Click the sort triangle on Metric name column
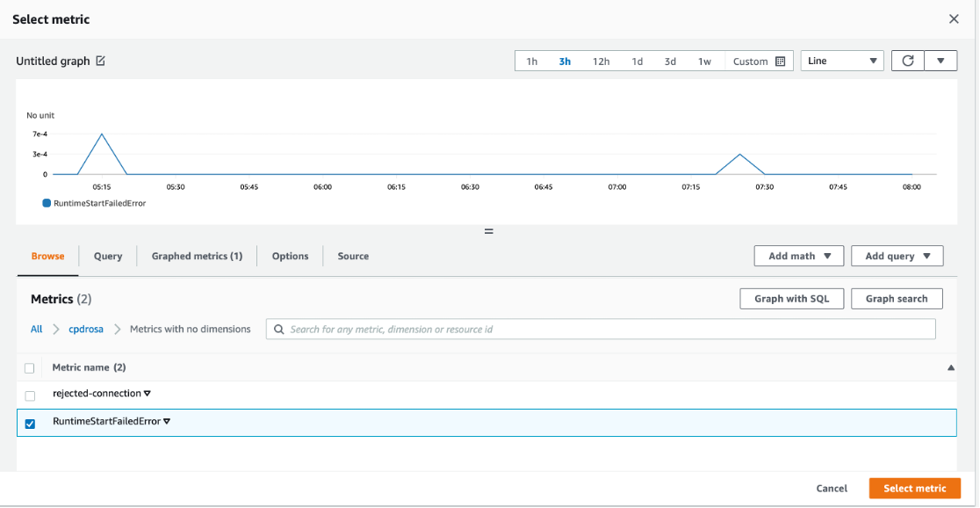 [950, 367]
